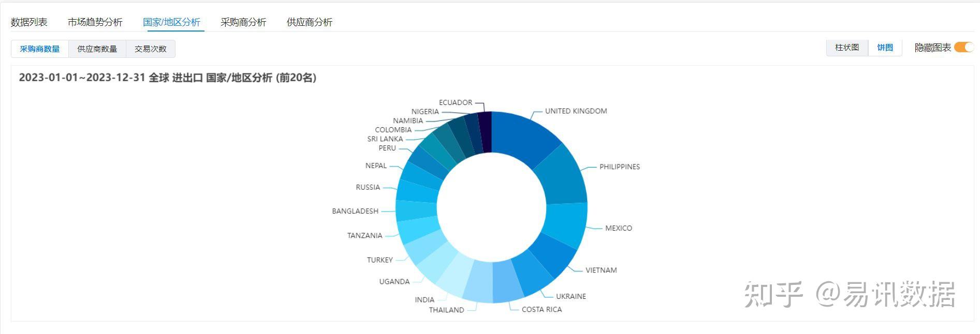
Task: Open the 采购商分析 tab
Action: click(243, 22)
